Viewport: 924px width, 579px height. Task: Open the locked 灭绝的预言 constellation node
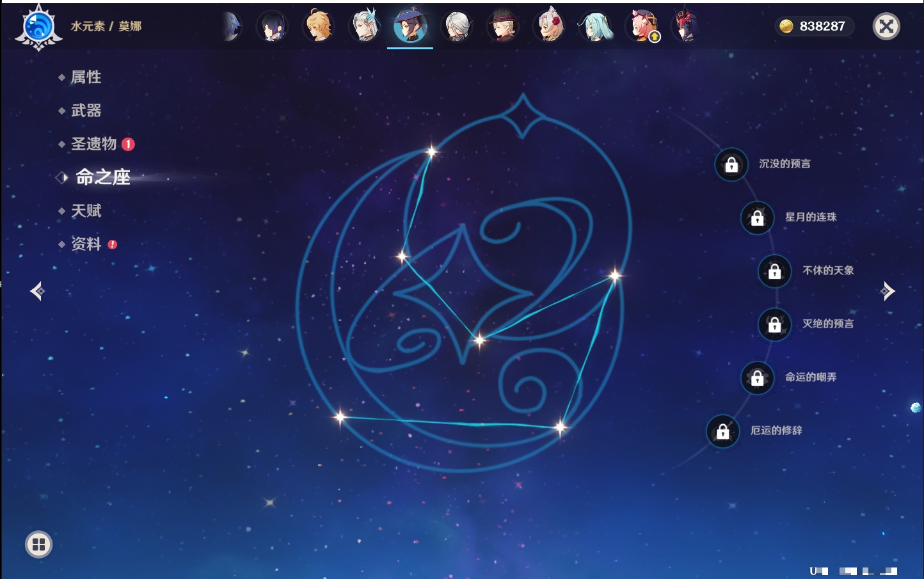775,324
